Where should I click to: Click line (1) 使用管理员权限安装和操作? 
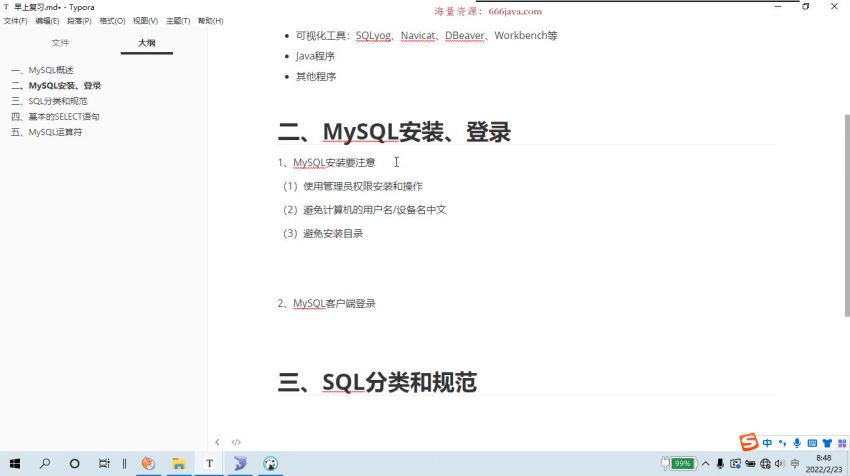tap(352, 186)
